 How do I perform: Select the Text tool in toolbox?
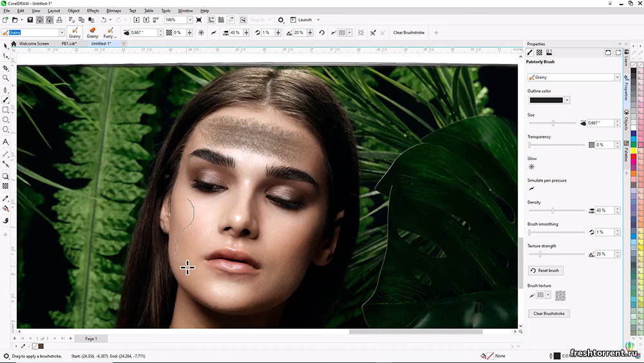5,142
